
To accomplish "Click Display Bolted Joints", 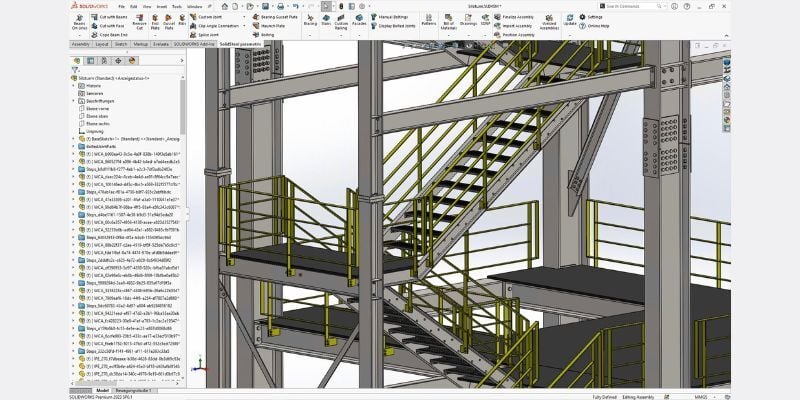I will (x=393, y=26).
